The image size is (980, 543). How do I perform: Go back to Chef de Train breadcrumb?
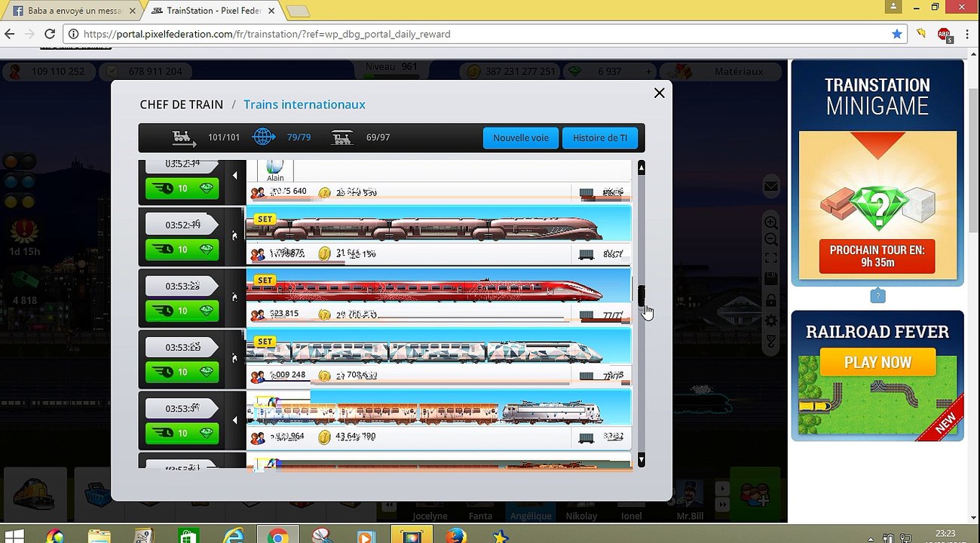[181, 104]
